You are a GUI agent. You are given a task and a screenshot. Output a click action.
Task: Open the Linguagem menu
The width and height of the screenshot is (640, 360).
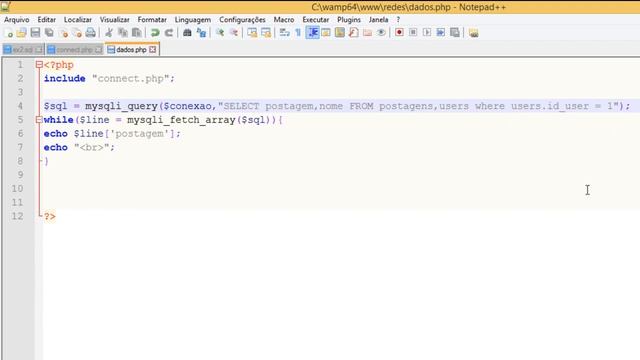coord(193,20)
